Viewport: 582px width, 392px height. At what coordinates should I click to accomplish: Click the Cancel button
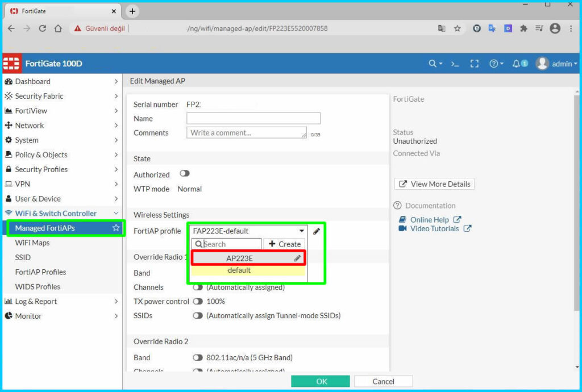point(384,381)
